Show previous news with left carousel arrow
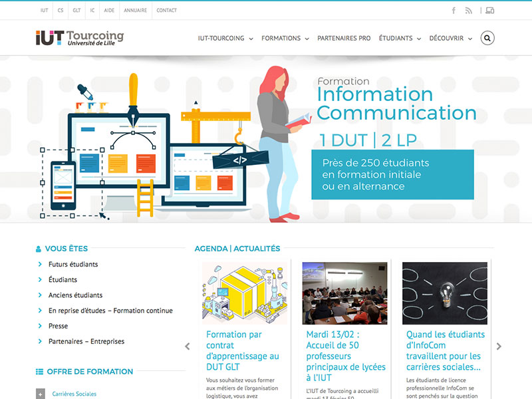 click(x=188, y=346)
